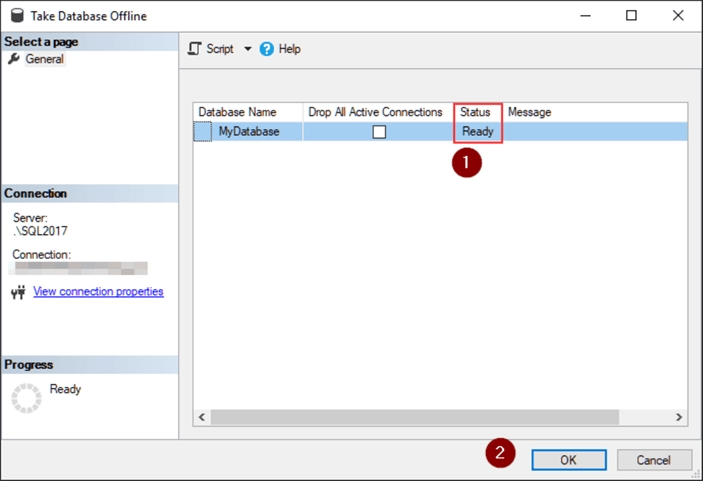Open View connection properties link

pyautogui.click(x=98, y=291)
